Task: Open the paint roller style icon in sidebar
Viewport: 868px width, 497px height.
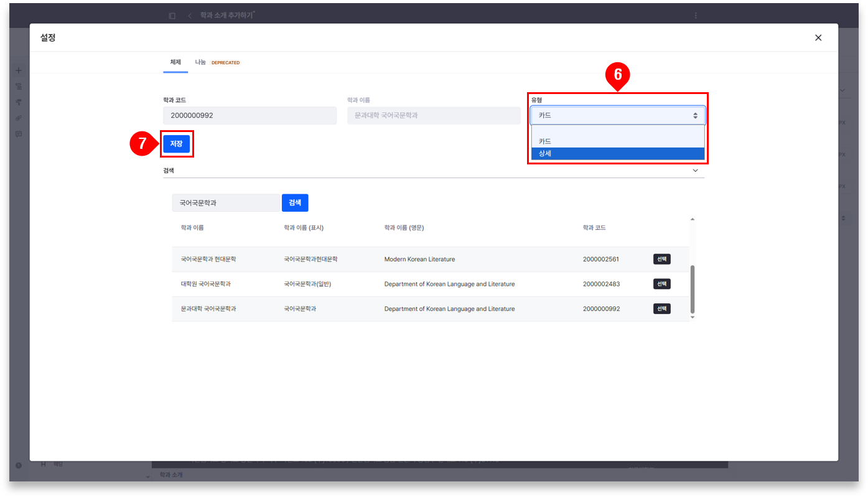Action: point(18,102)
